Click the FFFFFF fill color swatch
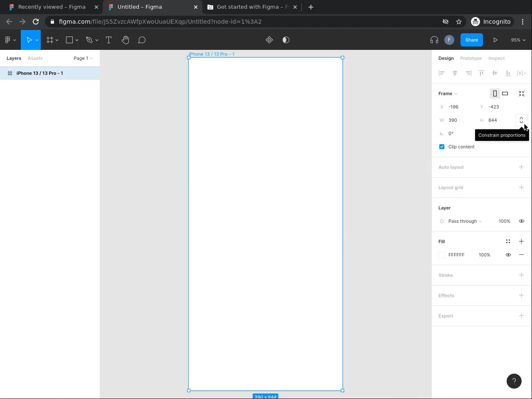Image resolution: width=532 pixels, height=399 pixels. point(442,255)
